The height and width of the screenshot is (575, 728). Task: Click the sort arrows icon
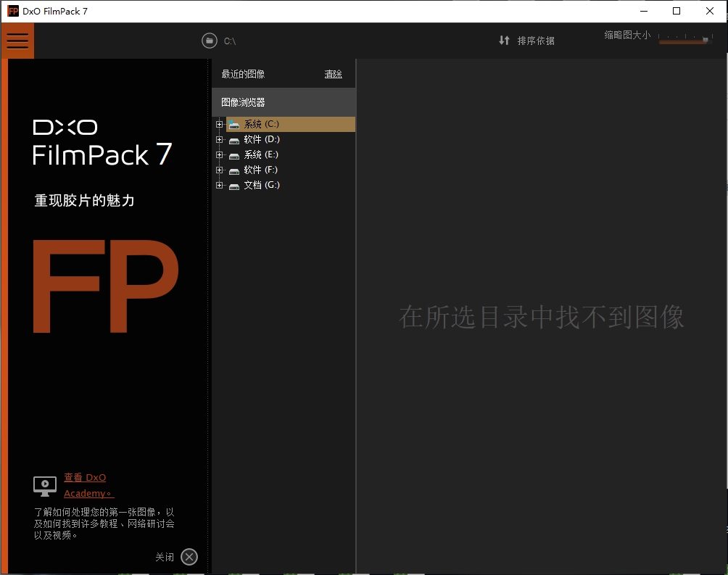[504, 41]
